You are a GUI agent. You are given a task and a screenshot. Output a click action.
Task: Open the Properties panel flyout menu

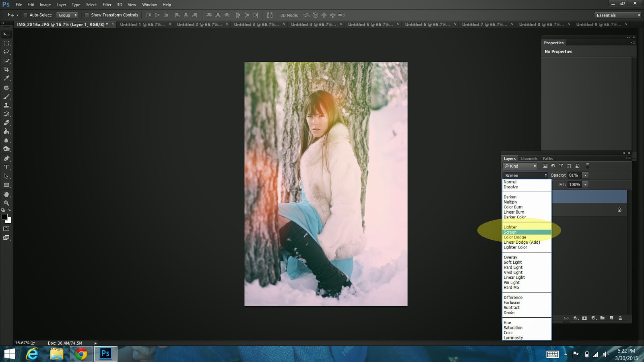click(633, 43)
